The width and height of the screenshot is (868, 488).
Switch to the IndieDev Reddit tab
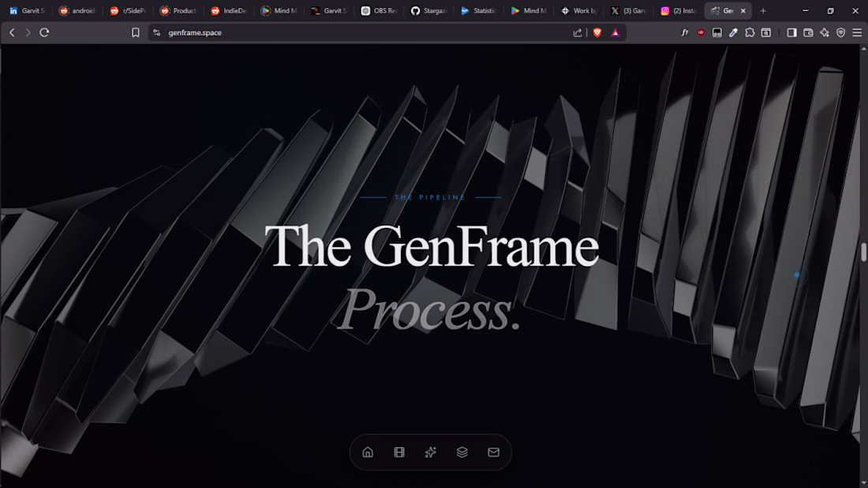(x=229, y=10)
